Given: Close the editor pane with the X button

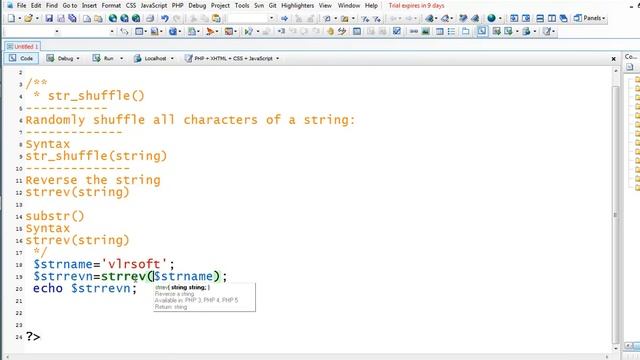Looking at the screenshot, I should 613,59.
